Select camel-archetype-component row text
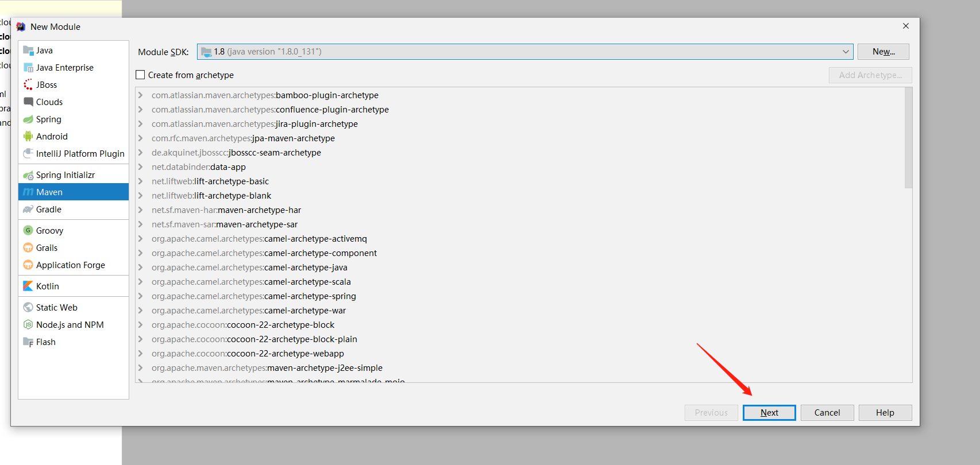Screen dimensions: 980x465 (264, 253)
